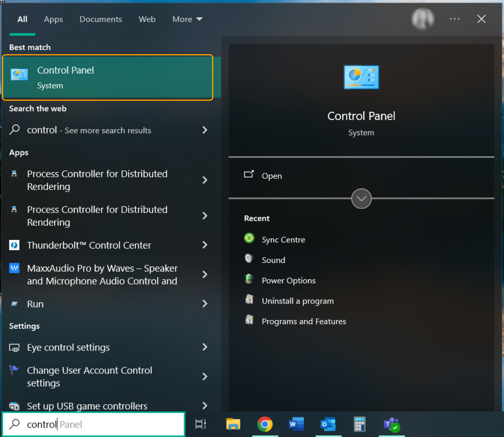Image resolution: width=504 pixels, height=437 pixels.
Task: Open Set up USB game controllers
Action: click(x=87, y=406)
